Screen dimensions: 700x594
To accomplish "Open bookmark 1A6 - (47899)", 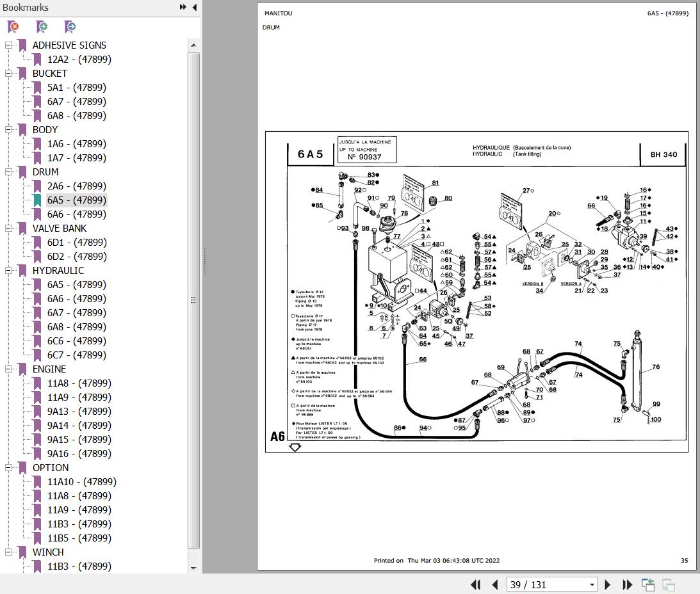I will point(77,144).
